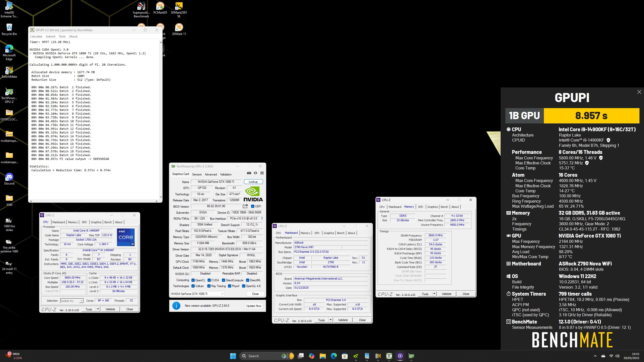
Task: Click the Bus Interface question mark
Action: point(262,218)
